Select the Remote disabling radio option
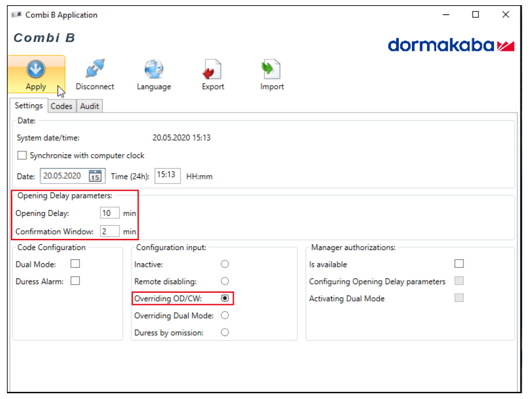The image size is (532, 399). coord(225,281)
